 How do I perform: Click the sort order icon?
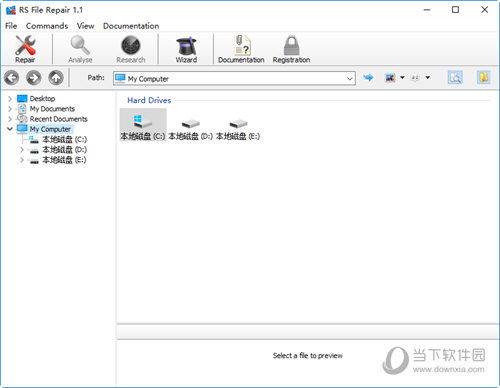(415, 78)
